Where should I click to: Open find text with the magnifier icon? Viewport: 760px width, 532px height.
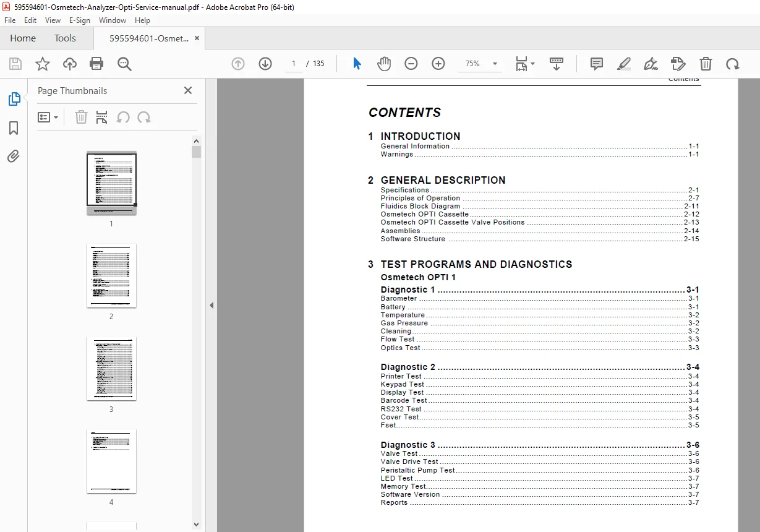tap(125, 64)
